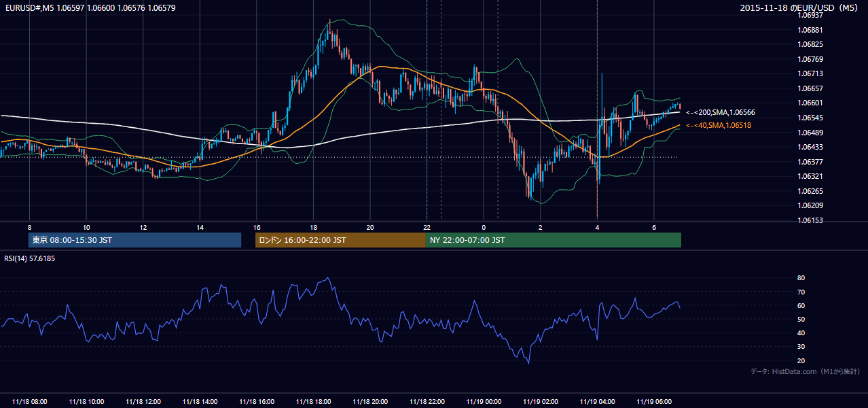The height and width of the screenshot is (408, 868).
Task: Click RSI axis level 60
Action: [801, 305]
